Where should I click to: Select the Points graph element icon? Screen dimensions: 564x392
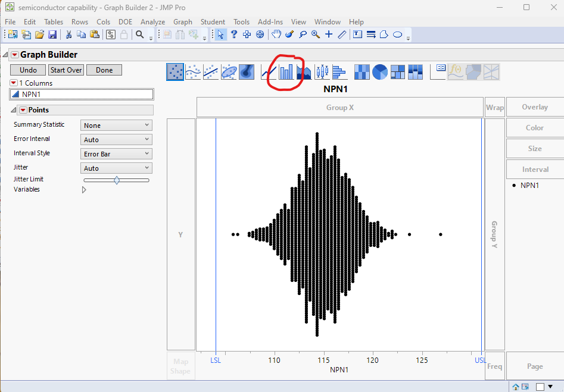175,72
